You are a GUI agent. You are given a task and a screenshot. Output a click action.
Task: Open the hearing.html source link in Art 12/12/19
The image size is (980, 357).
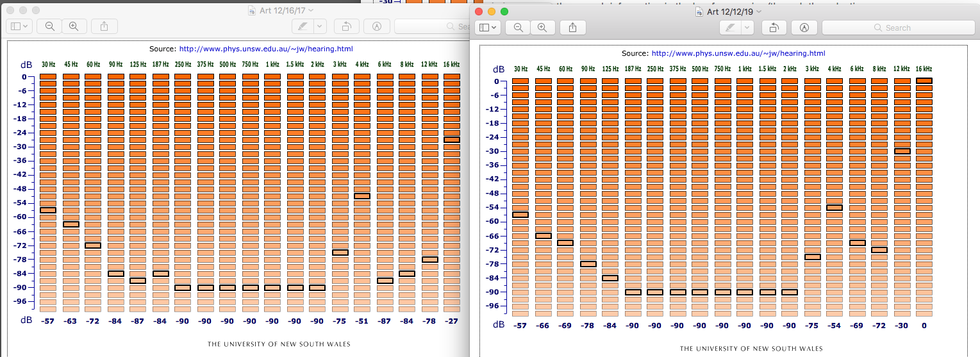tap(738, 54)
